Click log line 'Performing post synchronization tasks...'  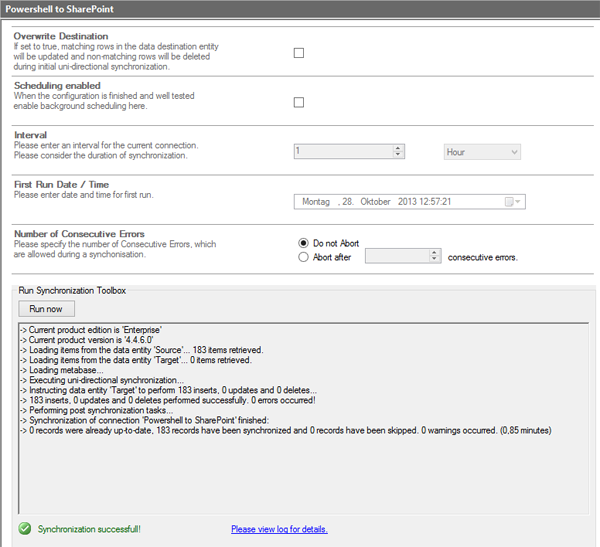pos(96,410)
